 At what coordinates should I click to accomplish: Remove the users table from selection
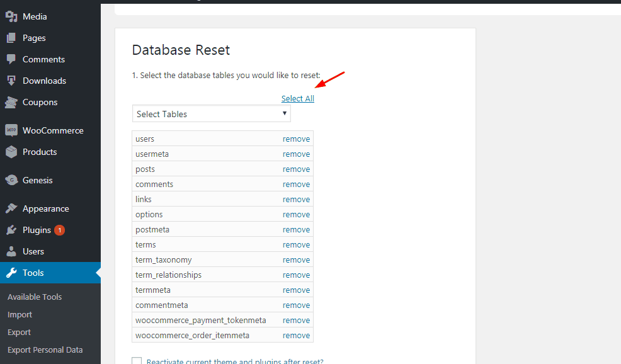click(296, 139)
